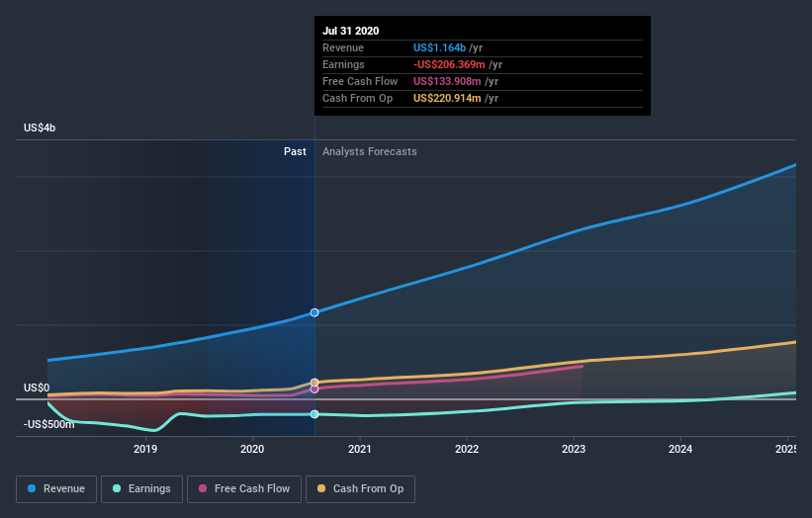Screen dimensions: 812x518
Task: Click the 2021 x-axis label
Action: click(x=359, y=449)
